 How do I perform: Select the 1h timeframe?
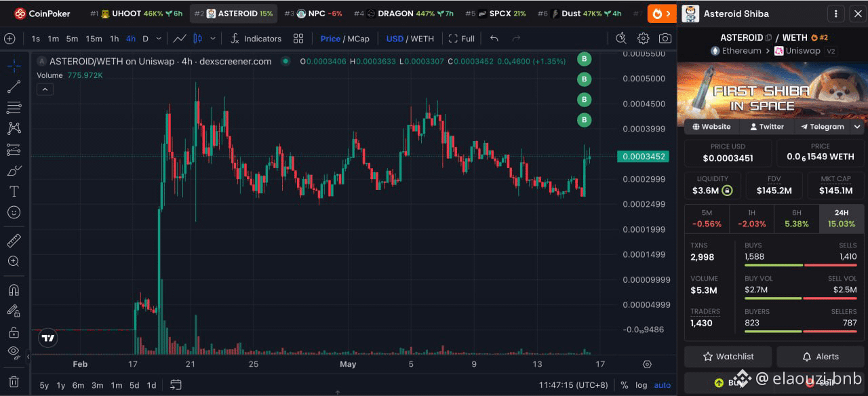tap(114, 39)
